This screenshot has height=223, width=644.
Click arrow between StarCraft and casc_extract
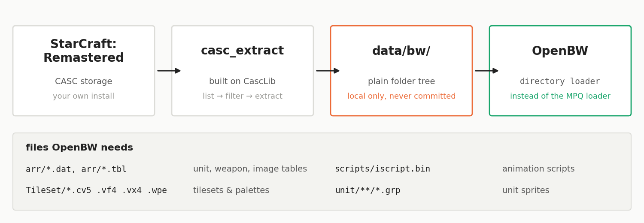169,71
